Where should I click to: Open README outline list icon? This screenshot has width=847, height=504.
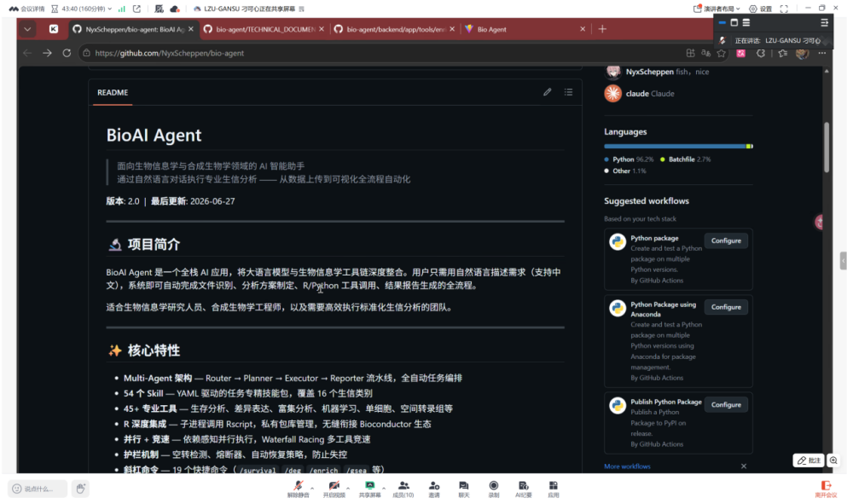tap(568, 92)
